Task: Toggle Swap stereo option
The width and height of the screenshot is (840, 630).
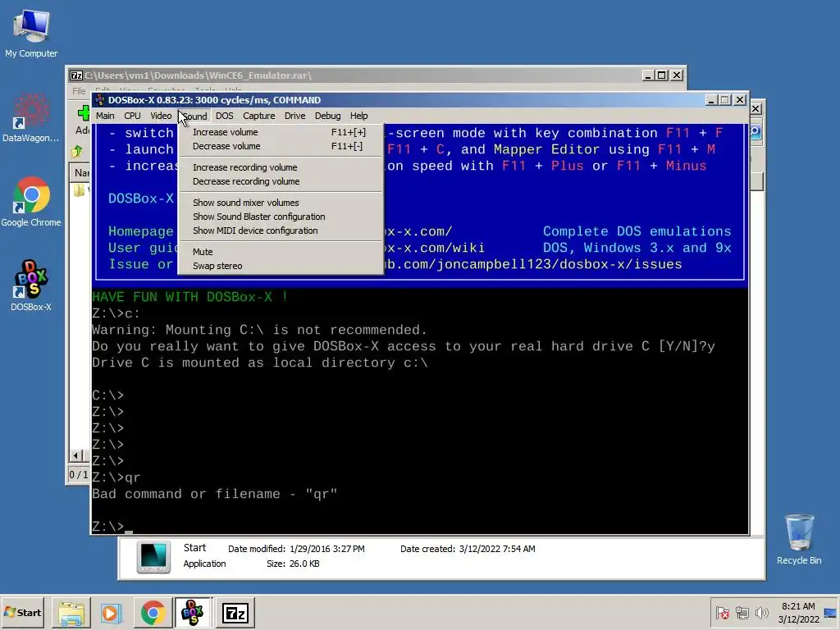Action: click(281, 266)
